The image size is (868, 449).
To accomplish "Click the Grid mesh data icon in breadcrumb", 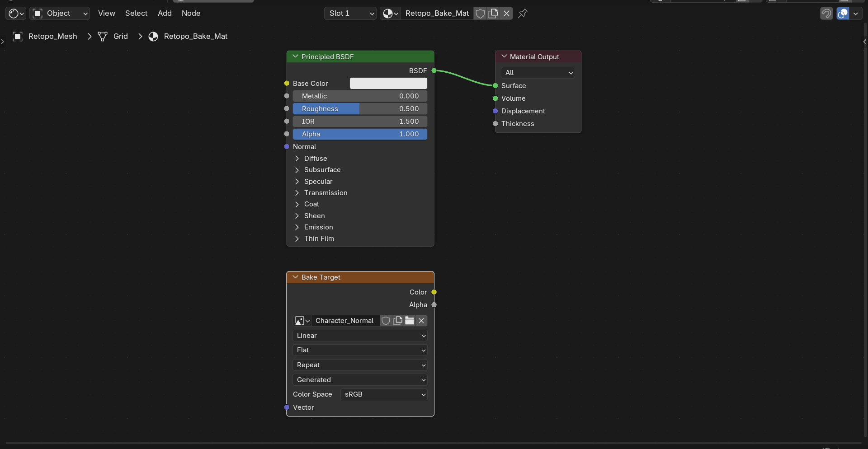I will click(103, 37).
